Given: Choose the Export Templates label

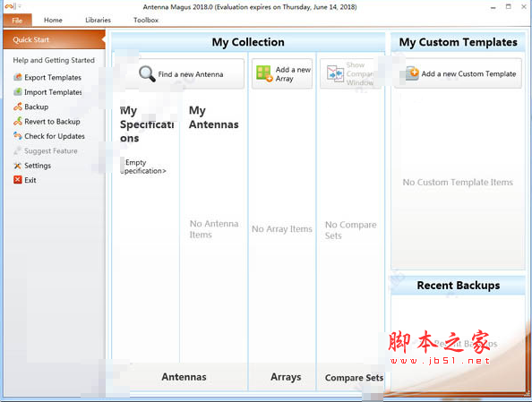Looking at the screenshot, I should tap(53, 77).
